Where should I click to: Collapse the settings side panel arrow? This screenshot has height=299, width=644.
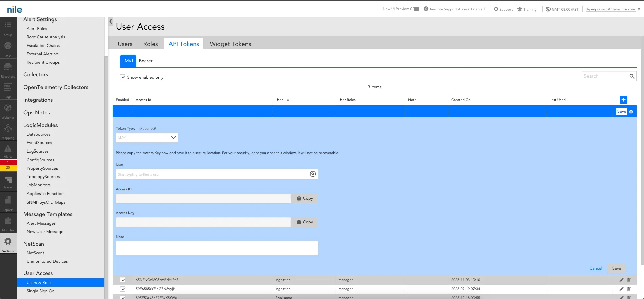pos(111,21)
